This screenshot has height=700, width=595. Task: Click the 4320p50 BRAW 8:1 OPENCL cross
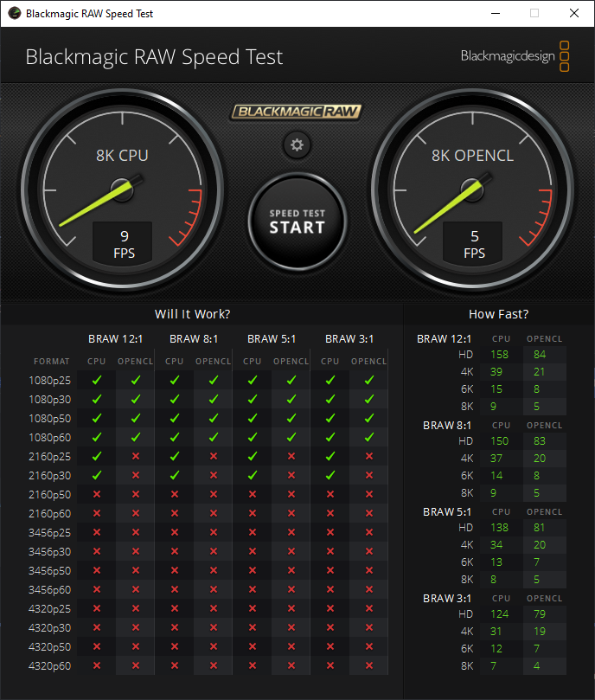click(214, 646)
